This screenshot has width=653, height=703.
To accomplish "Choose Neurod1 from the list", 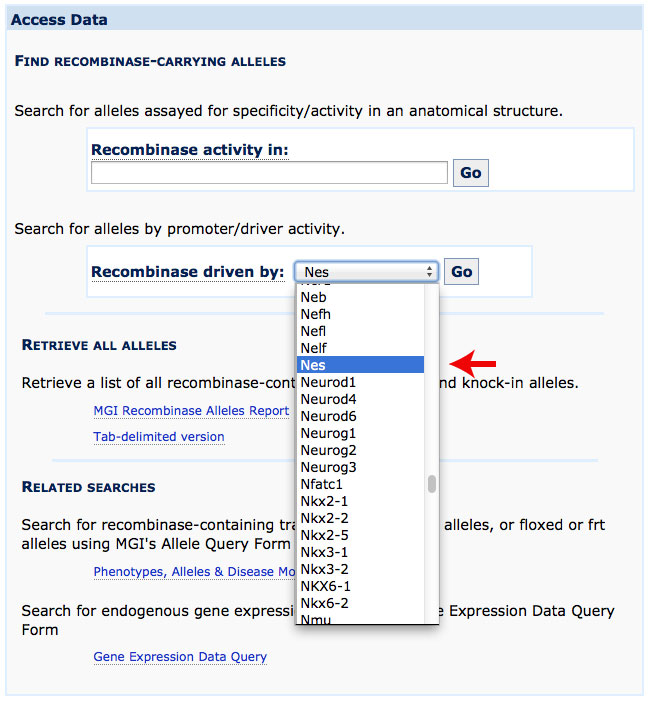I will (x=360, y=382).
